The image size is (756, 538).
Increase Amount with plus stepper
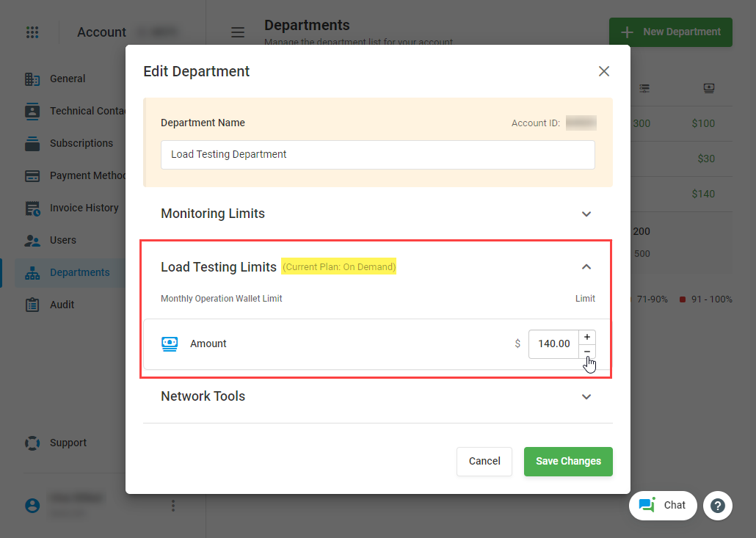pyautogui.click(x=587, y=337)
